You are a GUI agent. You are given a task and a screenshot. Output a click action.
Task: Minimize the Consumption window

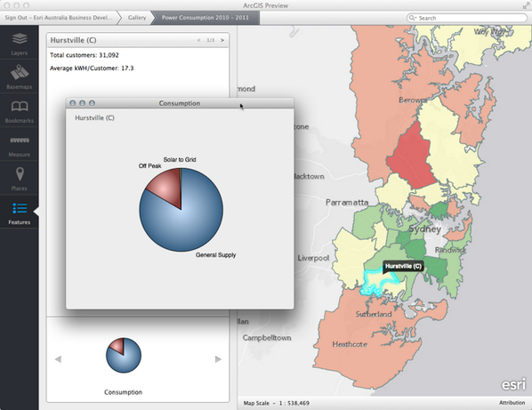pos(82,103)
